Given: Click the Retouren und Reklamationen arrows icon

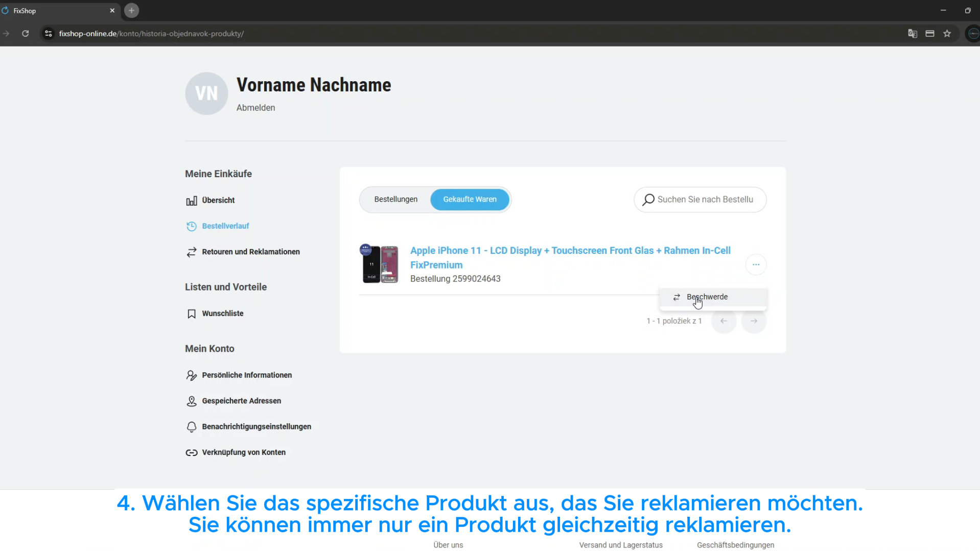Looking at the screenshot, I should (191, 252).
